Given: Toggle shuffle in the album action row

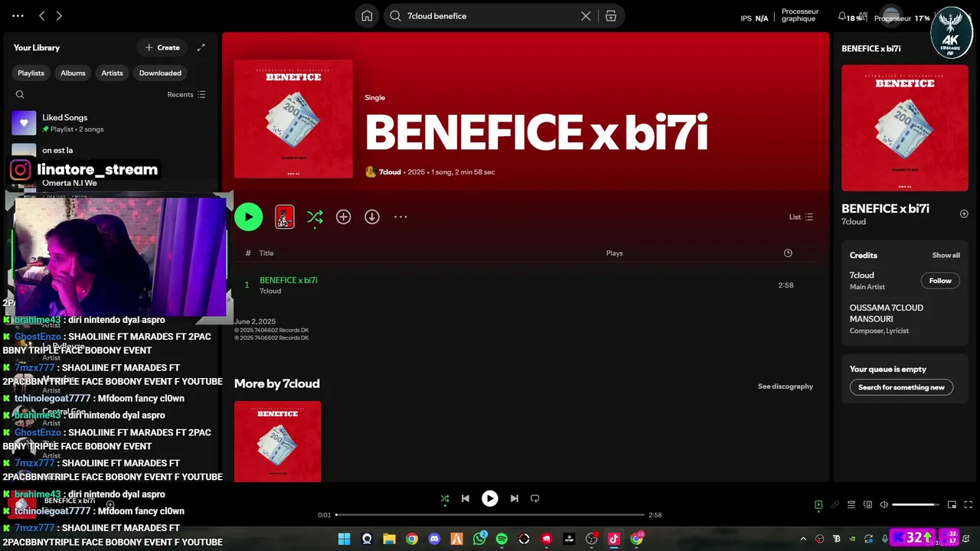Looking at the screenshot, I should point(315,217).
